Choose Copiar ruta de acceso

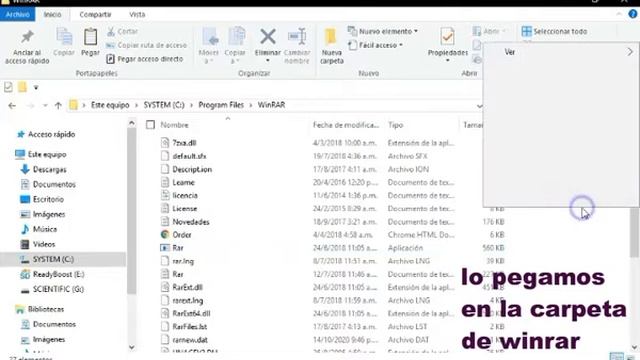[147, 45]
